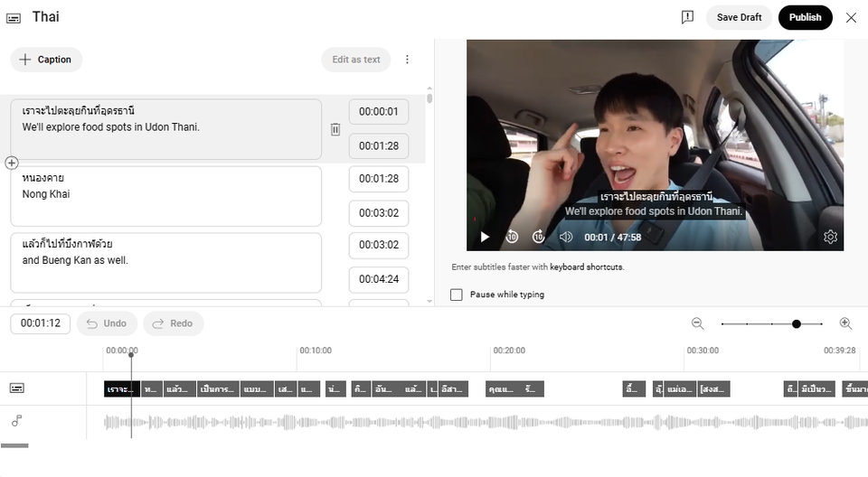This screenshot has width=868, height=477.
Task: Adjust the timeline zoom slider handle
Action: [x=796, y=323]
